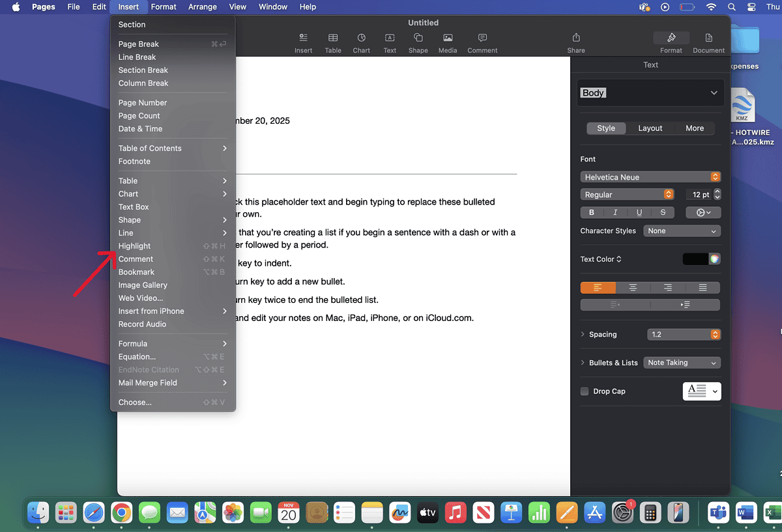Open the Character Styles None dropdown
Screen dimensions: 782x532
[x=682, y=231]
